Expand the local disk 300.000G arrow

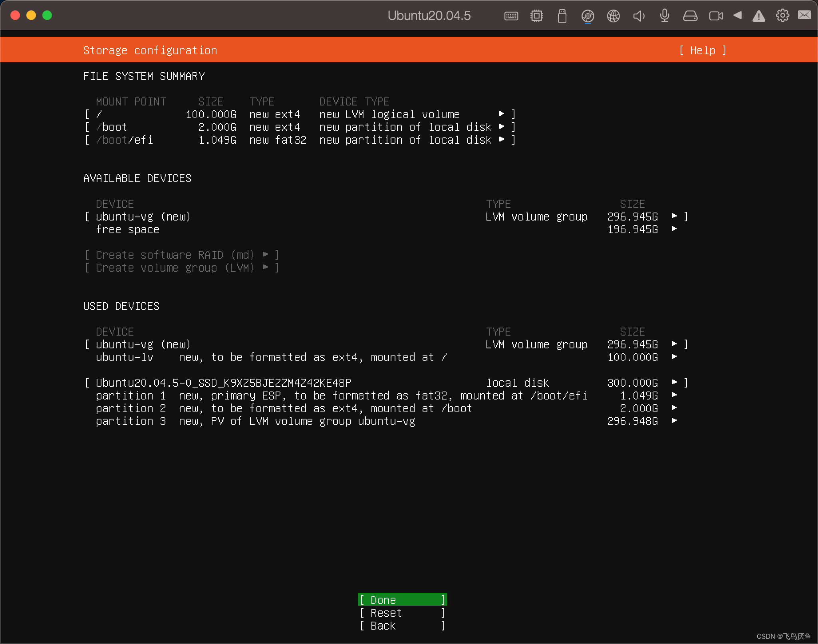click(x=674, y=382)
